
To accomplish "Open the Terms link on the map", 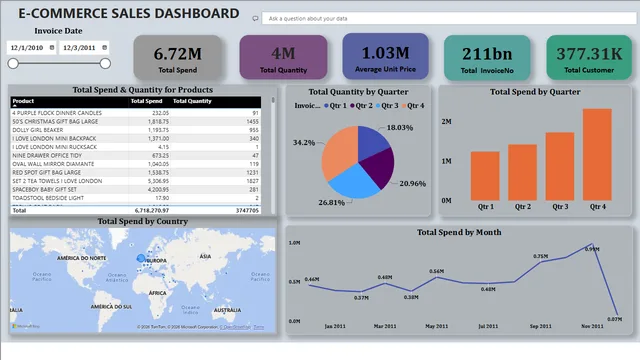I will click(259, 327).
